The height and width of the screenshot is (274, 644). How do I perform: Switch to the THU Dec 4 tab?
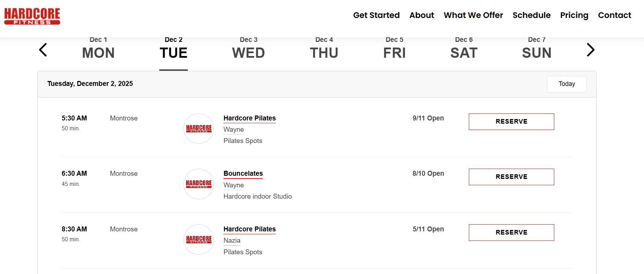pos(324,49)
